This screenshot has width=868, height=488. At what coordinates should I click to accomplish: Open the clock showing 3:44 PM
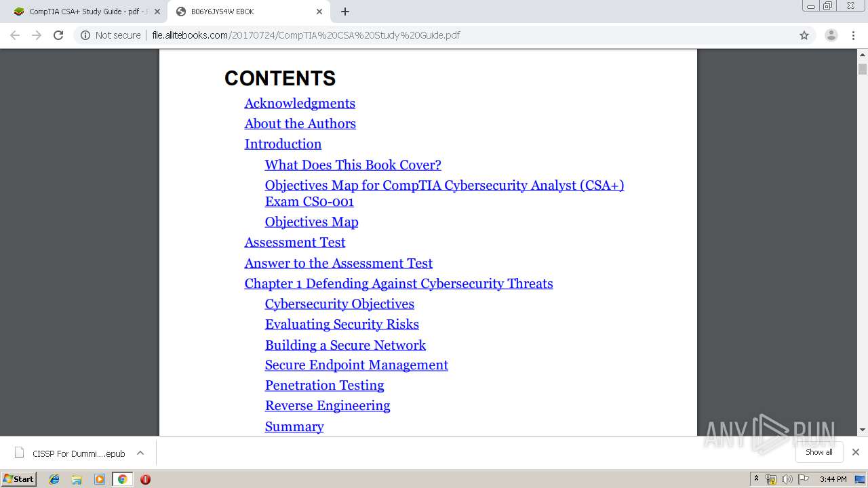pyautogui.click(x=833, y=479)
